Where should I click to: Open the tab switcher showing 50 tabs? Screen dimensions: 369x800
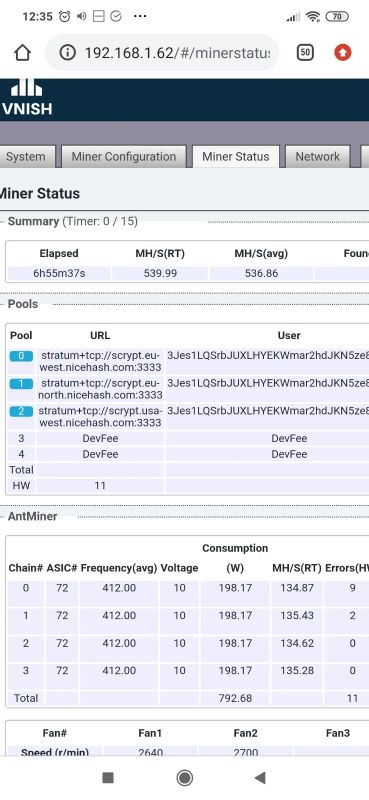coord(305,52)
